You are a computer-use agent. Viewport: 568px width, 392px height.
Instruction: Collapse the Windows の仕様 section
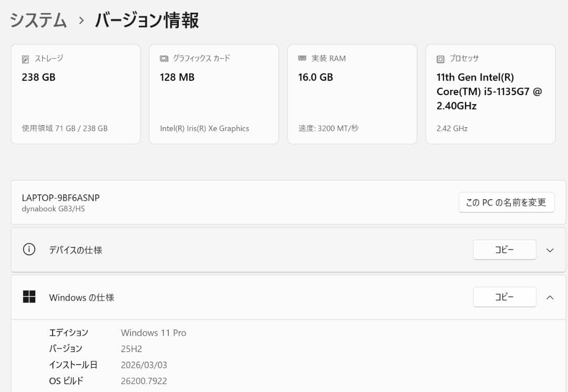click(550, 297)
